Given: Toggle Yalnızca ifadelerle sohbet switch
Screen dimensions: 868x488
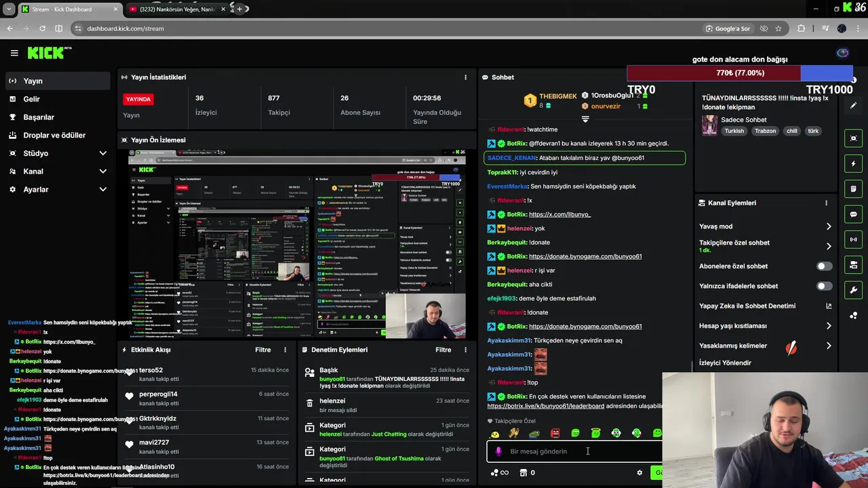Looking at the screenshot, I should point(824,286).
